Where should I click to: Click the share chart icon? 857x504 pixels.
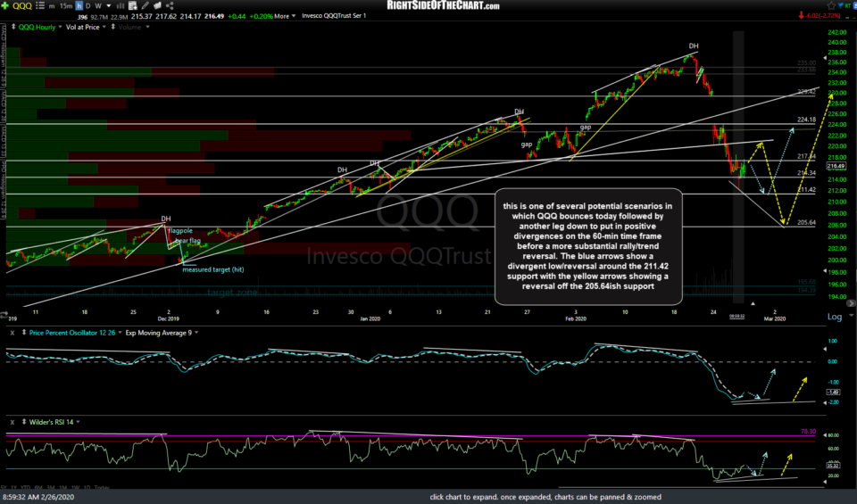pos(170,5)
